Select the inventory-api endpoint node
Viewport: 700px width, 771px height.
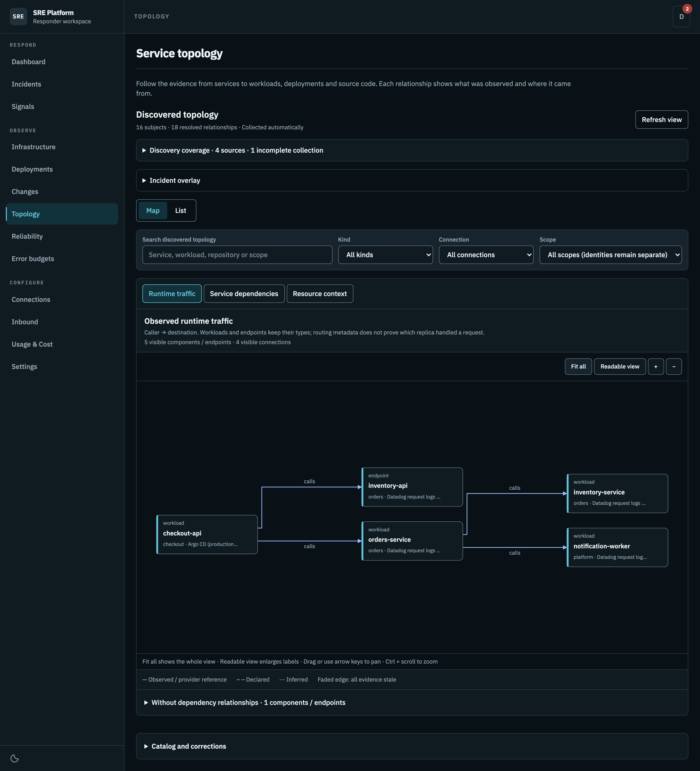[x=412, y=487]
